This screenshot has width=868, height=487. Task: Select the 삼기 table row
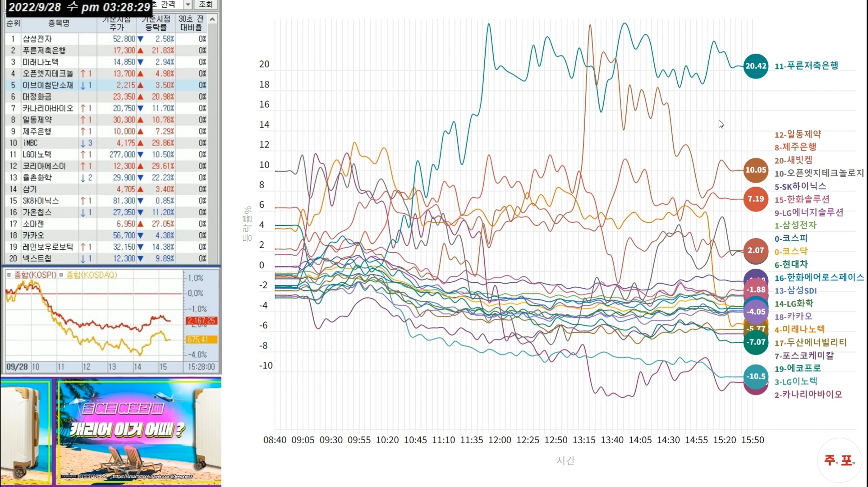click(x=106, y=189)
